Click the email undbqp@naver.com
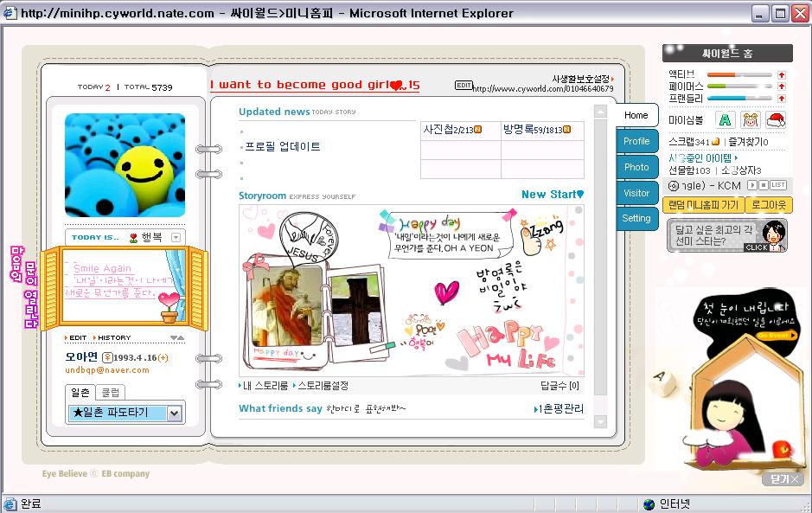 click(x=107, y=370)
